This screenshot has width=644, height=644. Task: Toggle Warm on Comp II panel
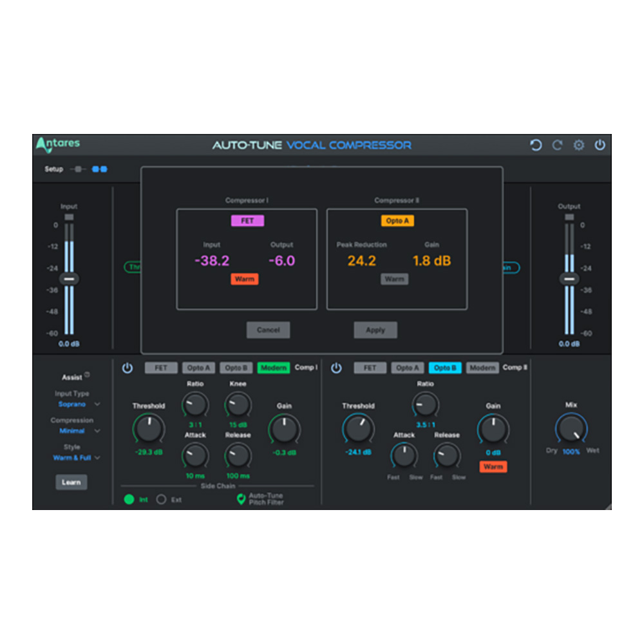493,466
